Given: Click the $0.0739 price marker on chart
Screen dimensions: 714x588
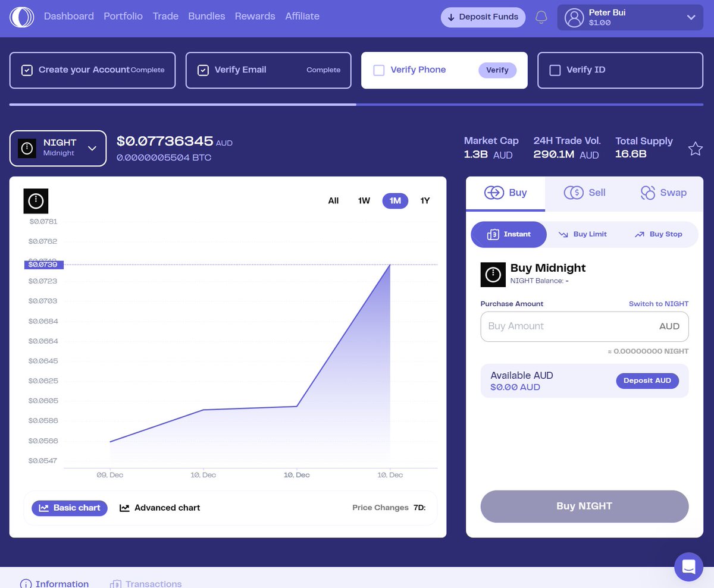Looking at the screenshot, I should (44, 265).
